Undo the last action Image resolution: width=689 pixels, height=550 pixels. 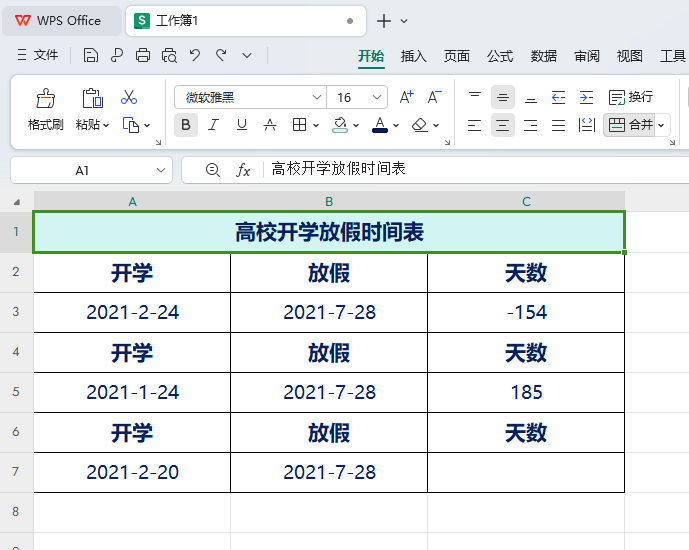pos(195,55)
